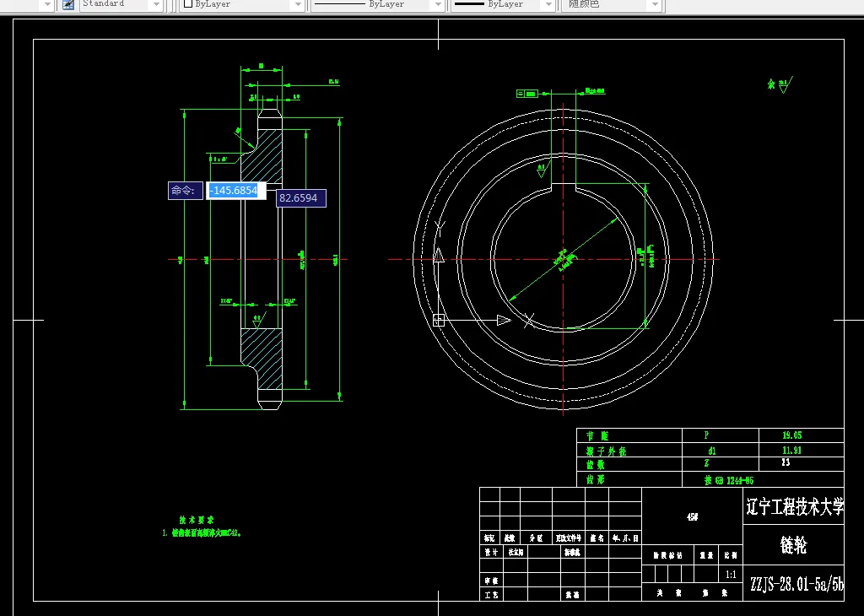Click the 设计 title block cell

pos(490,552)
